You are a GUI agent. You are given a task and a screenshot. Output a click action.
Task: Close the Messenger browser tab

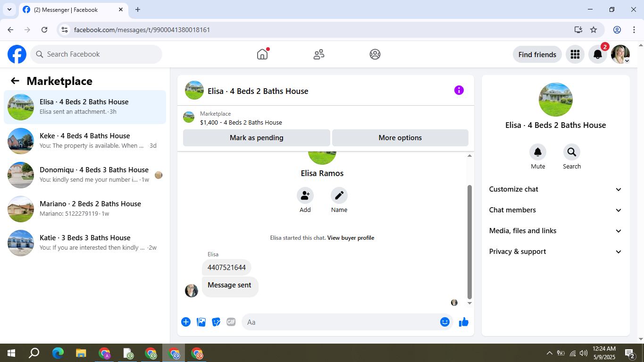click(x=121, y=9)
